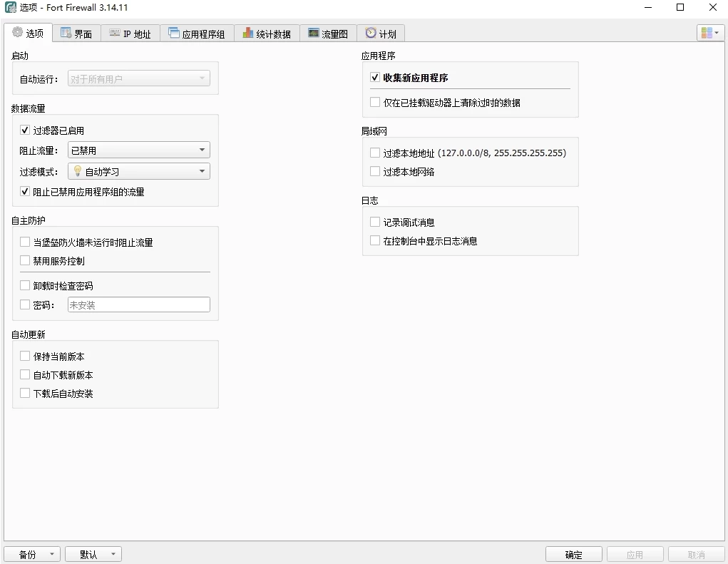Click the 统计数据 bar chart icon
Viewport: 728px width, 564px height.
[x=247, y=33]
